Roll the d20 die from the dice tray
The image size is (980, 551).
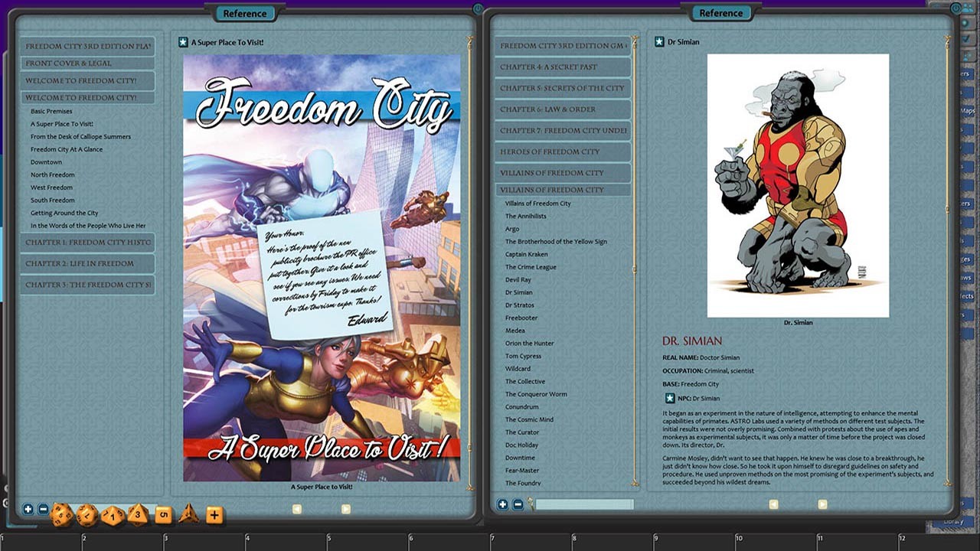(x=61, y=514)
